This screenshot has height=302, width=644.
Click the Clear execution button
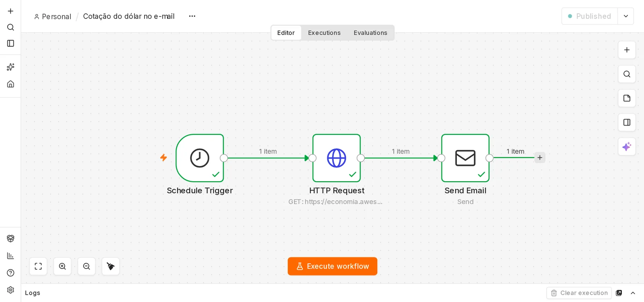click(579, 293)
